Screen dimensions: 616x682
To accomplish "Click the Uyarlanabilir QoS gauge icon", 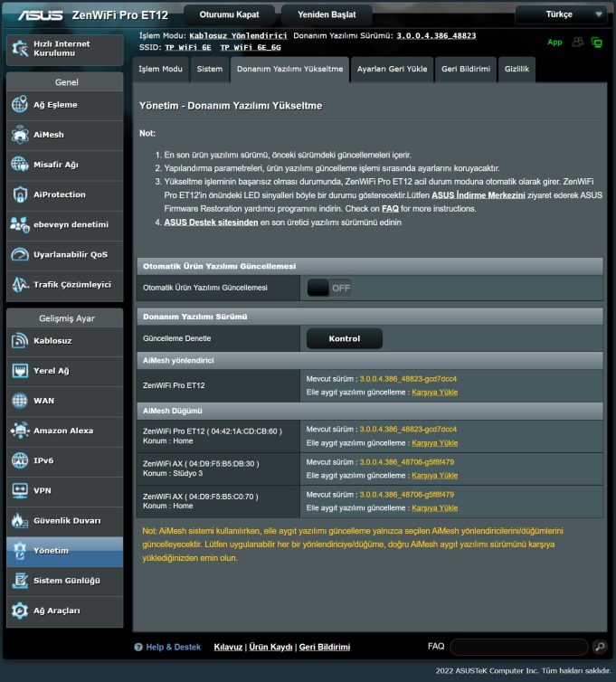I will coord(20,254).
